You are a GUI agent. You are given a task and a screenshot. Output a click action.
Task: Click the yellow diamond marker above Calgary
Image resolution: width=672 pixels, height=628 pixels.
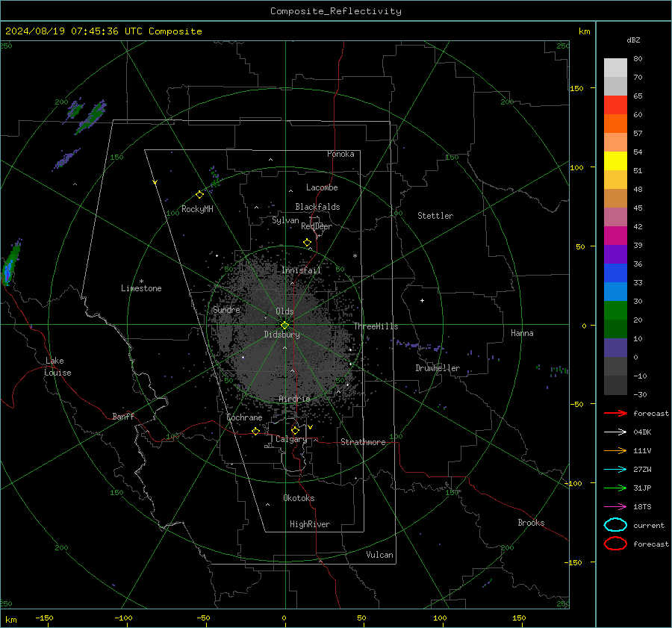point(295,430)
